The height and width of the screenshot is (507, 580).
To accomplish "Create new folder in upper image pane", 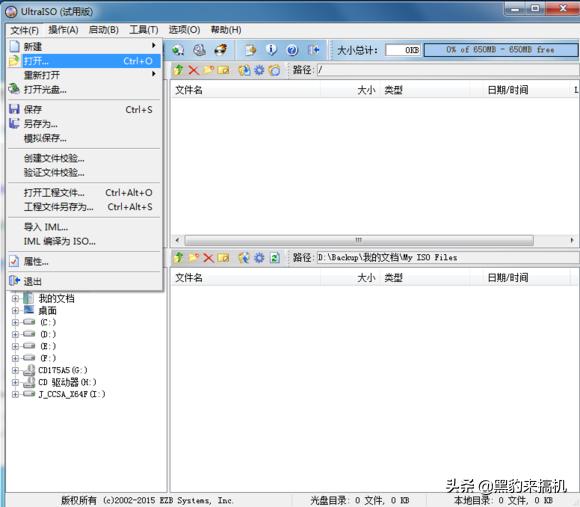I will click(209, 70).
